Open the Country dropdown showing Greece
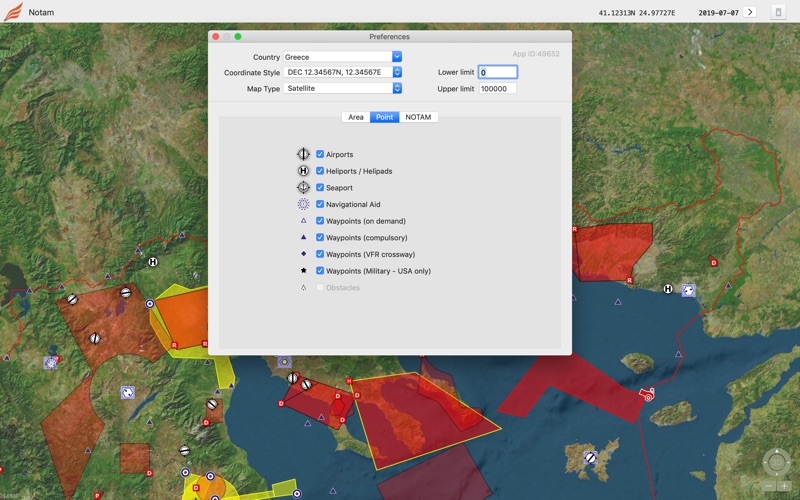The height and width of the screenshot is (500, 800). (x=342, y=57)
